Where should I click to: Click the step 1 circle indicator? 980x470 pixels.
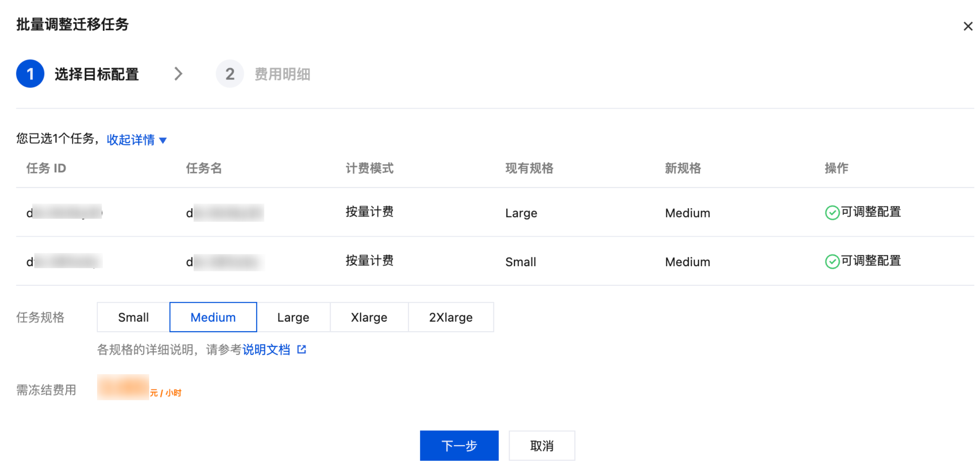[30, 74]
